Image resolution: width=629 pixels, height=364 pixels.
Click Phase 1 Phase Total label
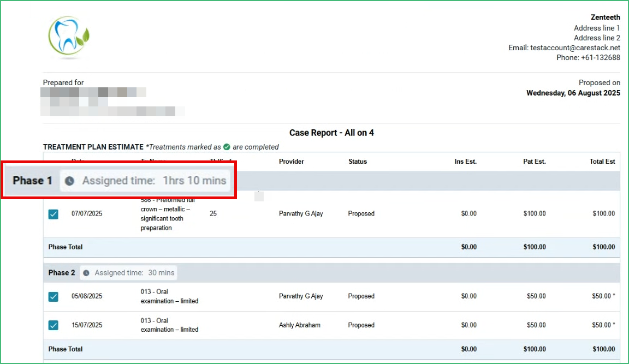(66, 247)
